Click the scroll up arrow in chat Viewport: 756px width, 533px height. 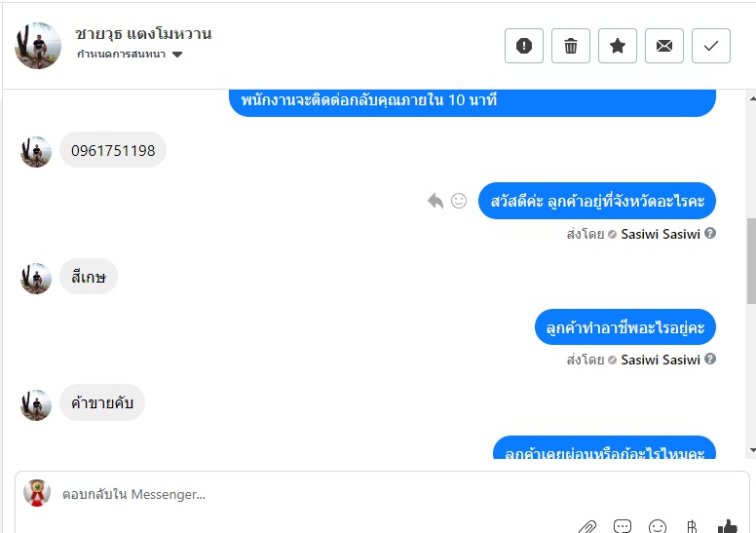click(x=753, y=98)
